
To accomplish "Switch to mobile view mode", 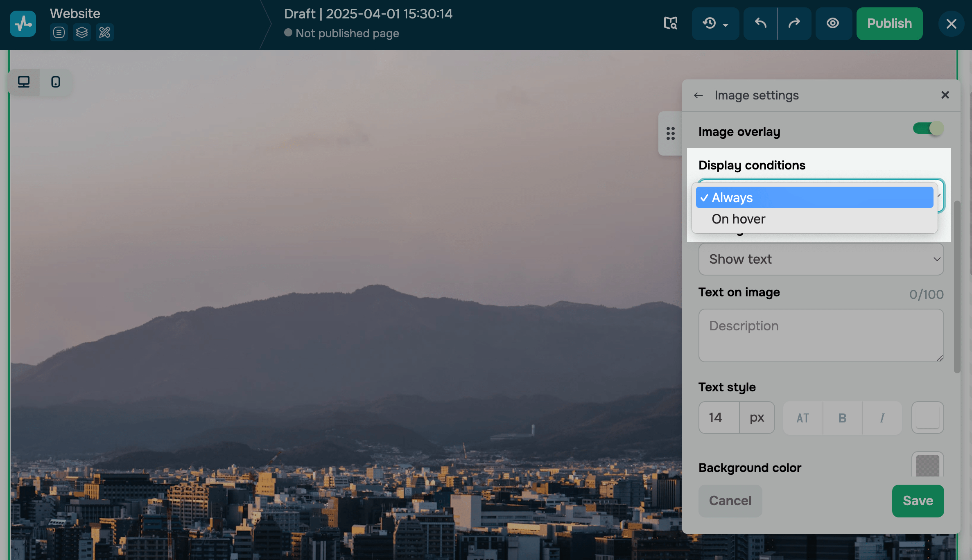I will coord(56,82).
